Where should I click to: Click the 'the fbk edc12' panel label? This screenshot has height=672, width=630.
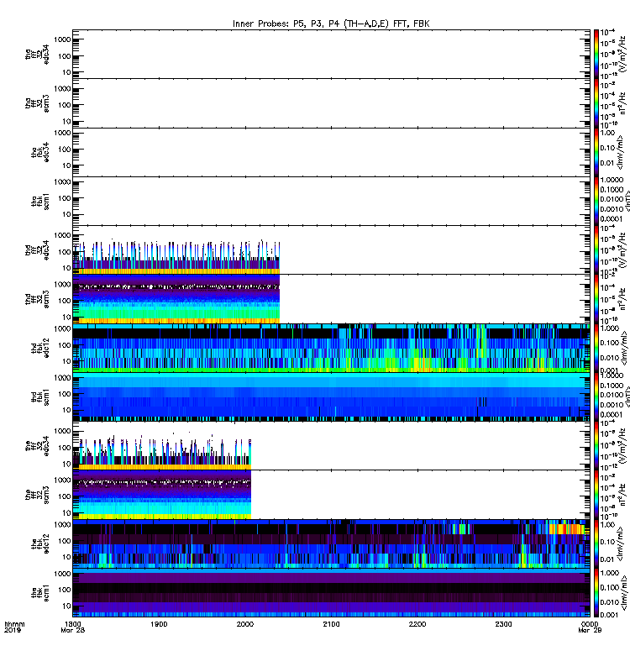tap(39, 543)
